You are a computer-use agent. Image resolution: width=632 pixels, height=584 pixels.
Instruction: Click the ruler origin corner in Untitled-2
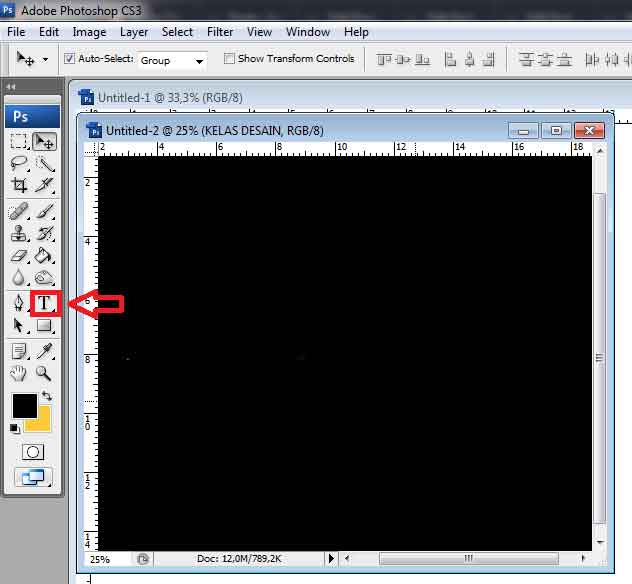coord(91,150)
